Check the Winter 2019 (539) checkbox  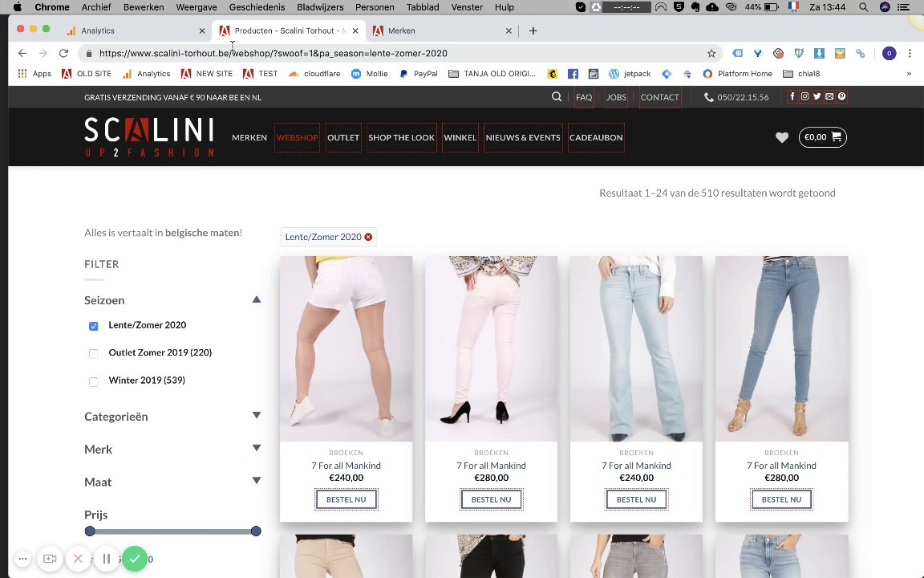coord(93,381)
